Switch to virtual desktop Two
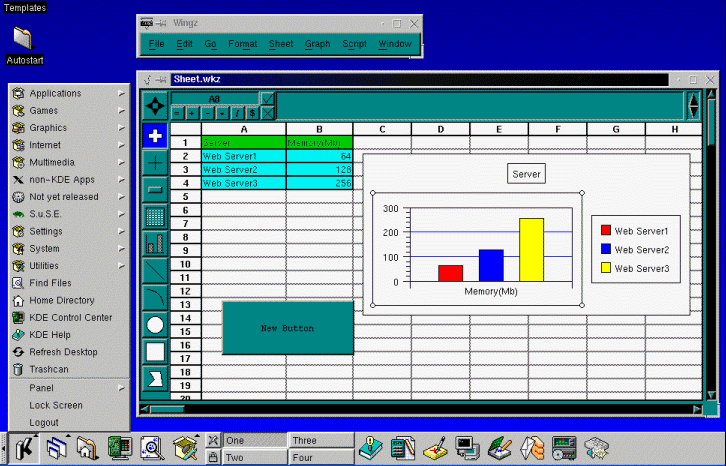Viewport: 726px width, 466px height. [x=255, y=457]
